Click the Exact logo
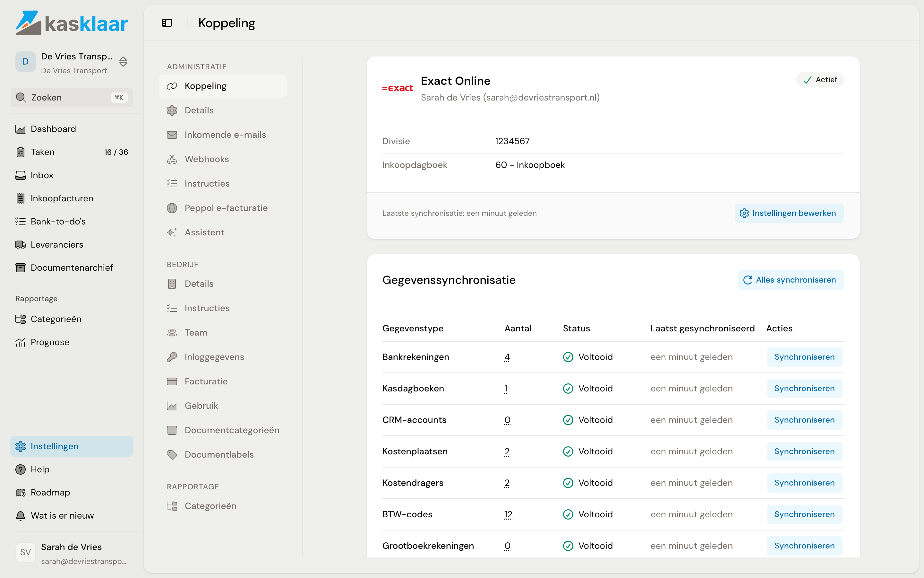This screenshot has width=924, height=578. 398,88
